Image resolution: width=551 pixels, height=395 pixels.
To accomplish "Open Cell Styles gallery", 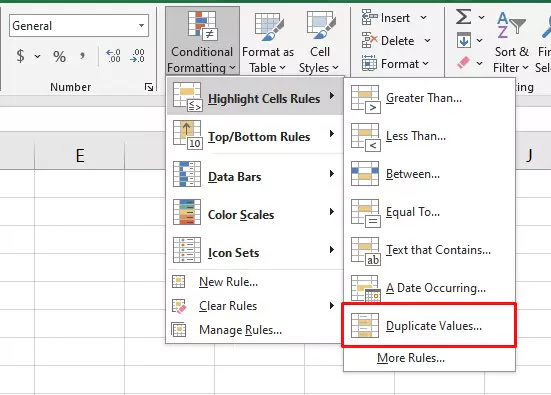I will click(x=319, y=41).
